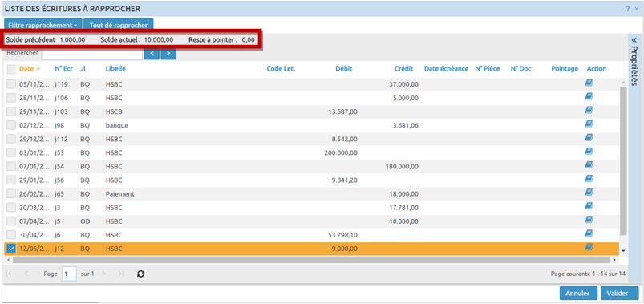
Task: Check the row j5 OD checkbox
Action: (x=11, y=221)
